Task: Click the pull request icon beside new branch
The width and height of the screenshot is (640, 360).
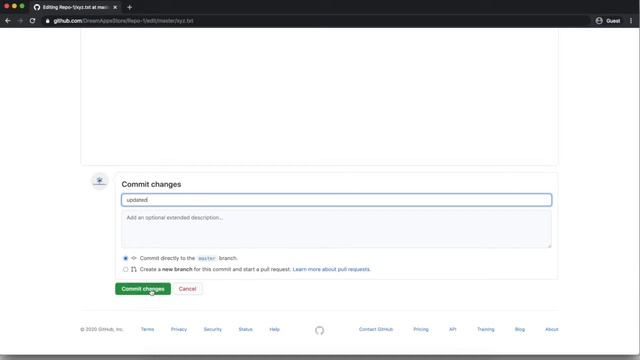Action: pyautogui.click(x=133, y=269)
